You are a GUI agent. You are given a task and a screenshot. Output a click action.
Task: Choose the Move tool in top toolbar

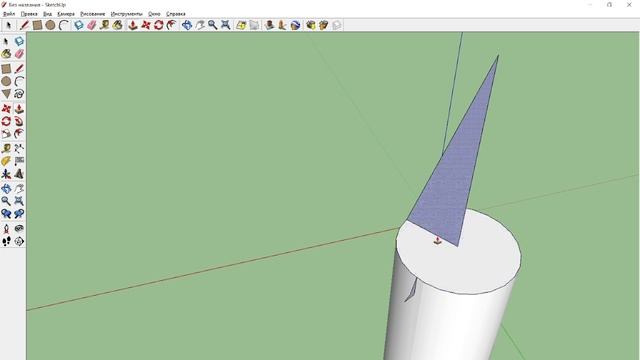pyautogui.click(x=146, y=25)
